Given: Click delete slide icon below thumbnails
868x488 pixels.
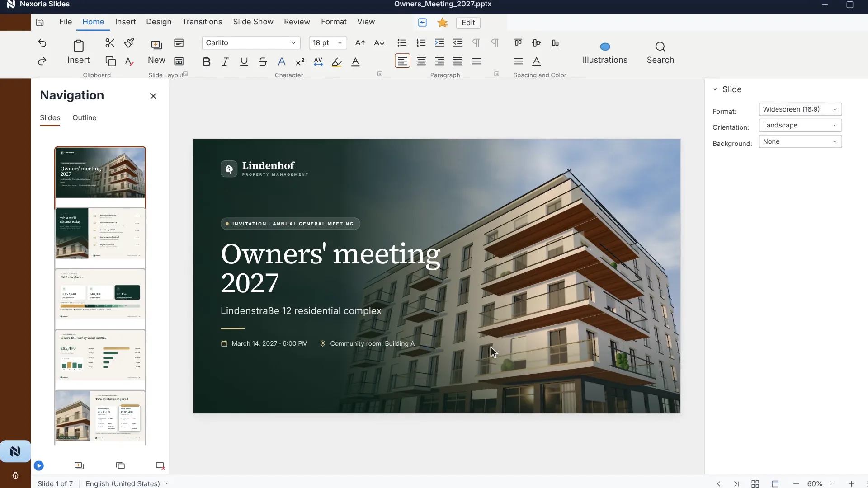Looking at the screenshot, I should pos(160,465).
